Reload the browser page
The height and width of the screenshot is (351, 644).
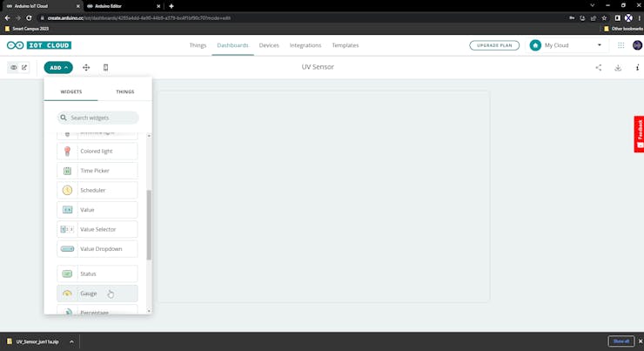(x=29, y=18)
